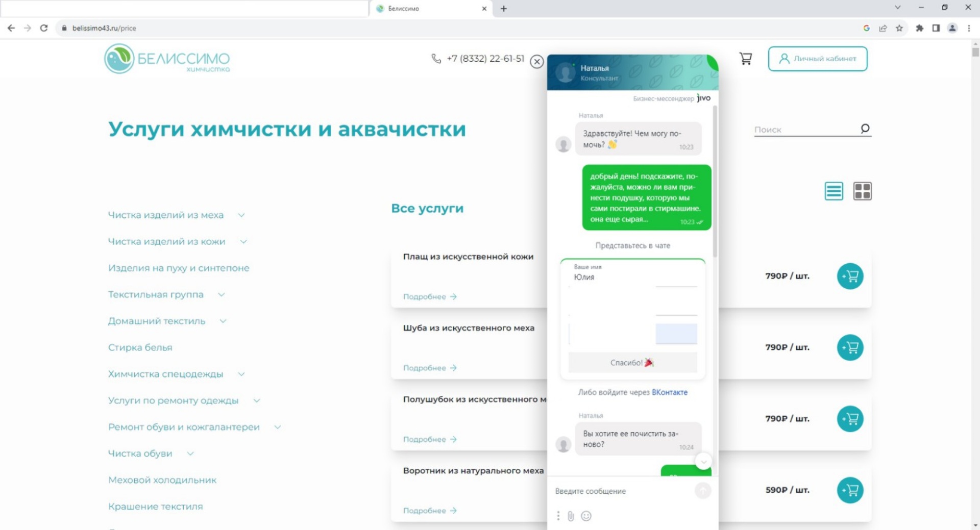The height and width of the screenshot is (530, 980).
Task: Open Подробнее for Шуба из искусственного меха
Action: (430, 368)
